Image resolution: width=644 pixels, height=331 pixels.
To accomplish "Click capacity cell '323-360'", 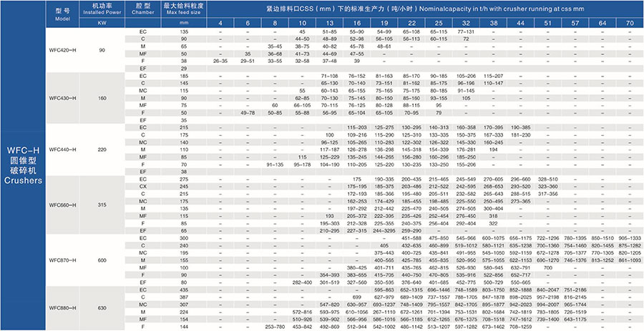I will 547,186.
